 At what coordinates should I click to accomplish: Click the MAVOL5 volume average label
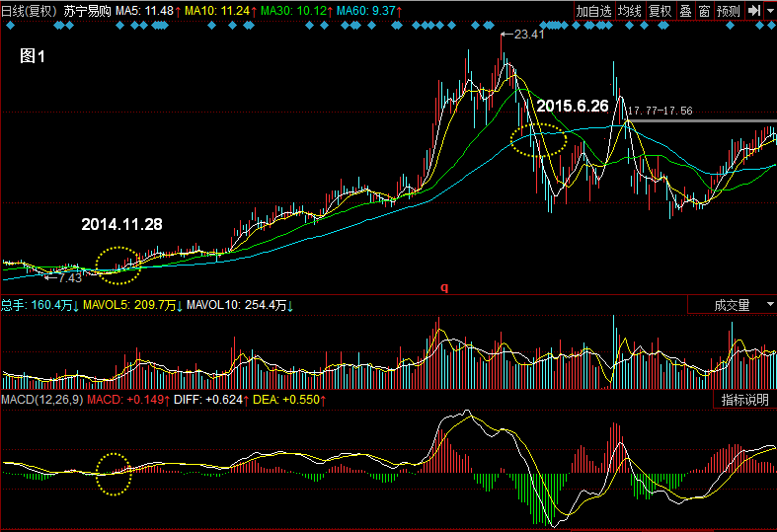pos(131,306)
